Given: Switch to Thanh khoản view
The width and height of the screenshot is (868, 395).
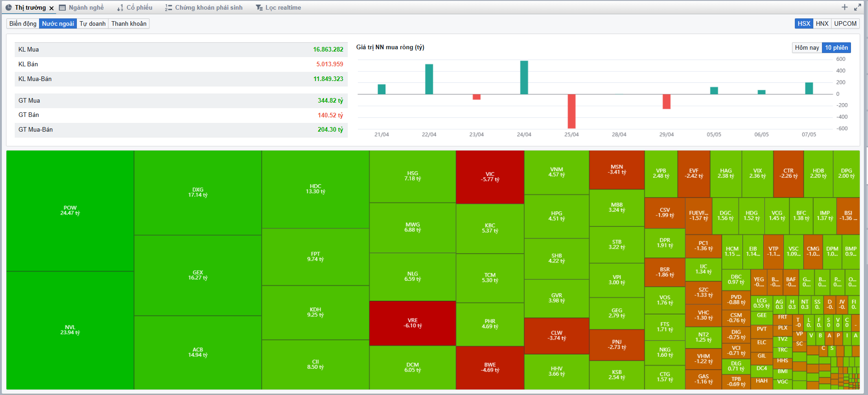Looking at the screenshot, I should tap(129, 23).
